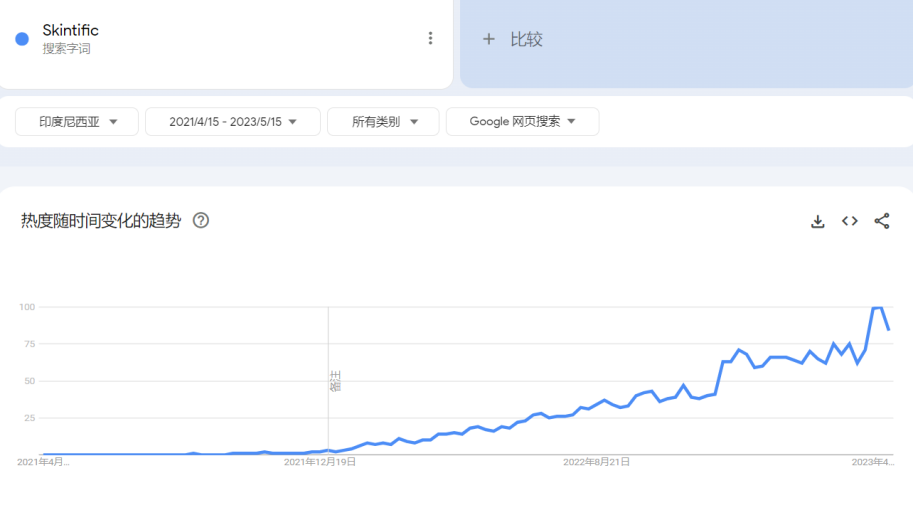The width and height of the screenshot is (913, 515).
Task: Share the interest over time chart
Action: [x=881, y=221]
